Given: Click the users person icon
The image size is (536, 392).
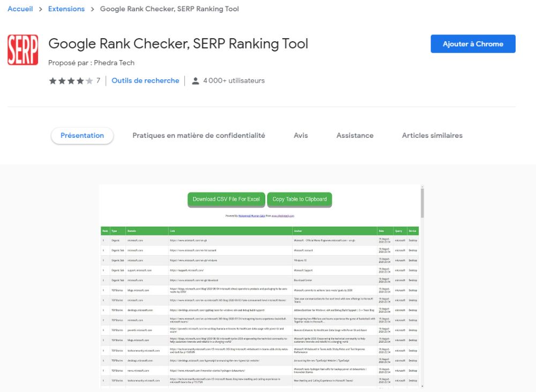Looking at the screenshot, I should click(196, 81).
